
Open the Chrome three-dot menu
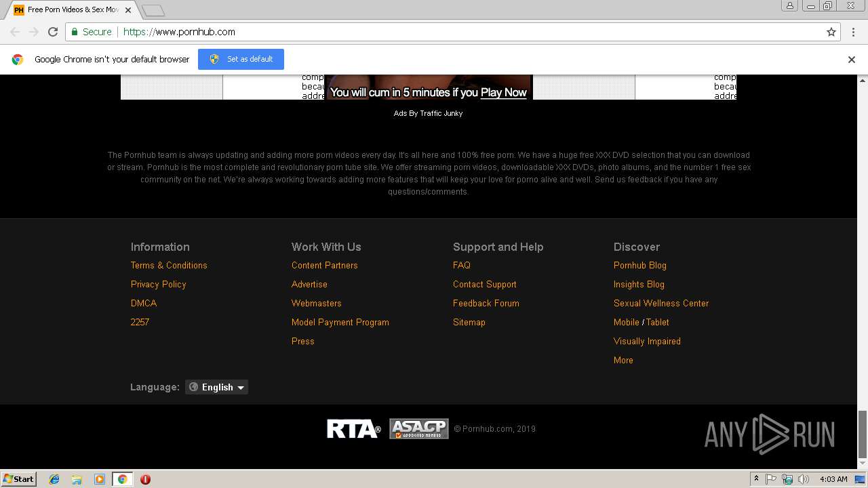[852, 32]
